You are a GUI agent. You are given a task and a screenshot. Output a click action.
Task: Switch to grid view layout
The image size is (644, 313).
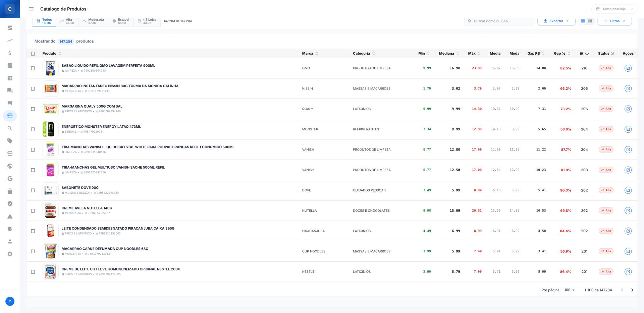pyautogui.click(x=590, y=21)
